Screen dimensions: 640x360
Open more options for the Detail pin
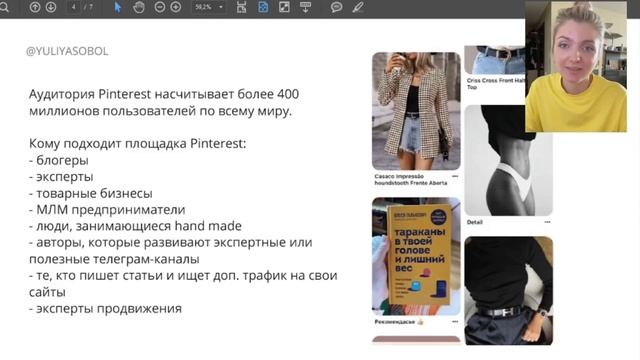[x=547, y=222]
